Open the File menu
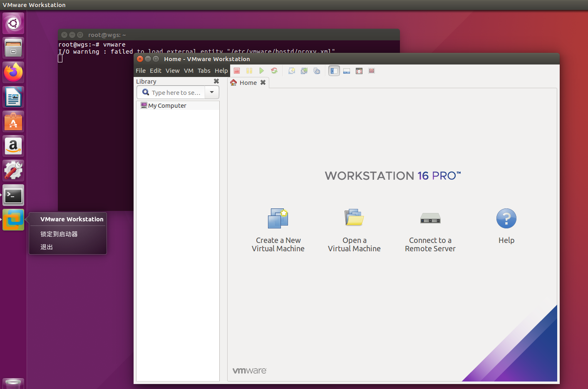This screenshot has height=389, width=588. point(141,71)
